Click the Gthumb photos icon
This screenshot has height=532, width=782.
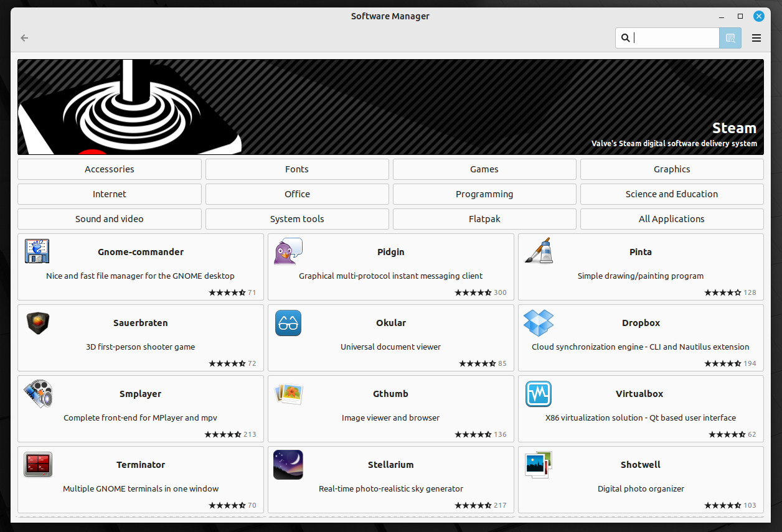288,394
